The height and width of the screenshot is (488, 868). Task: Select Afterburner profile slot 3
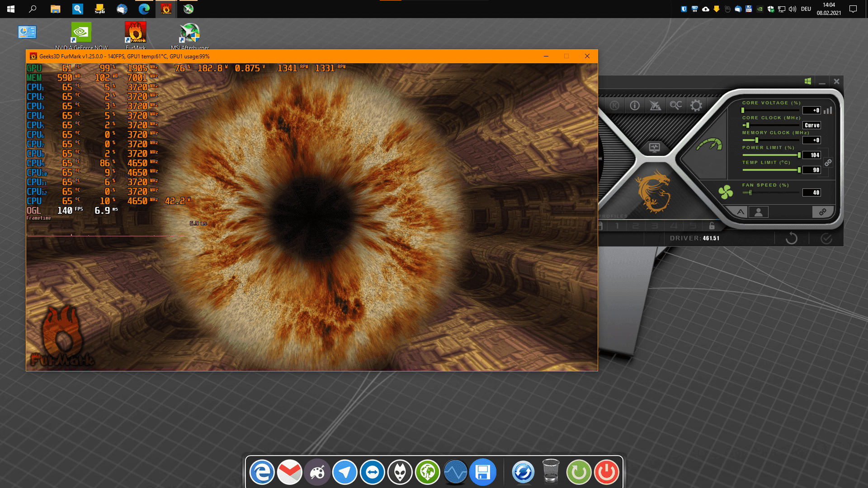pyautogui.click(x=655, y=225)
